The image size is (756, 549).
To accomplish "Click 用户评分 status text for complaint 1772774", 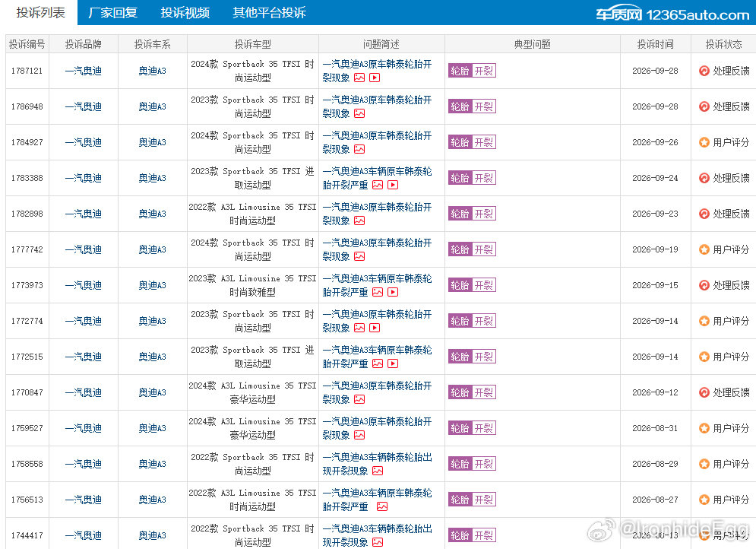I will pyautogui.click(x=731, y=321).
